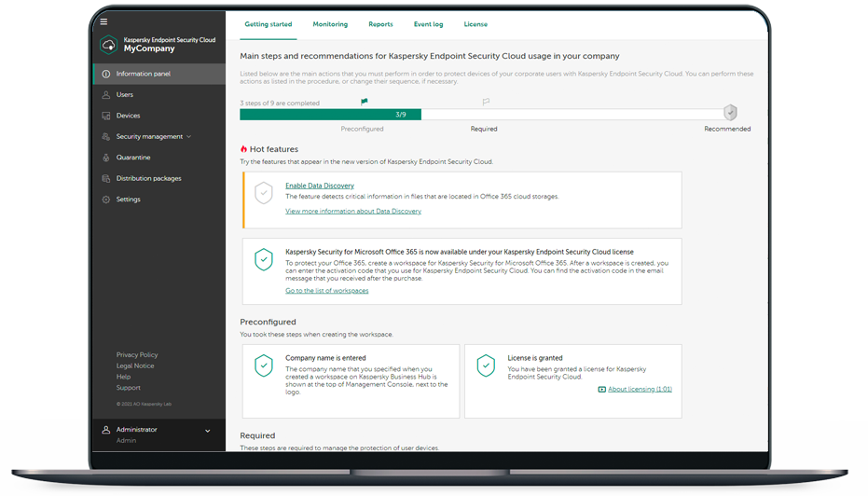Click the MyCompany workspace name
The width and height of the screenshot is (868, 496).
tap(149, 48)
